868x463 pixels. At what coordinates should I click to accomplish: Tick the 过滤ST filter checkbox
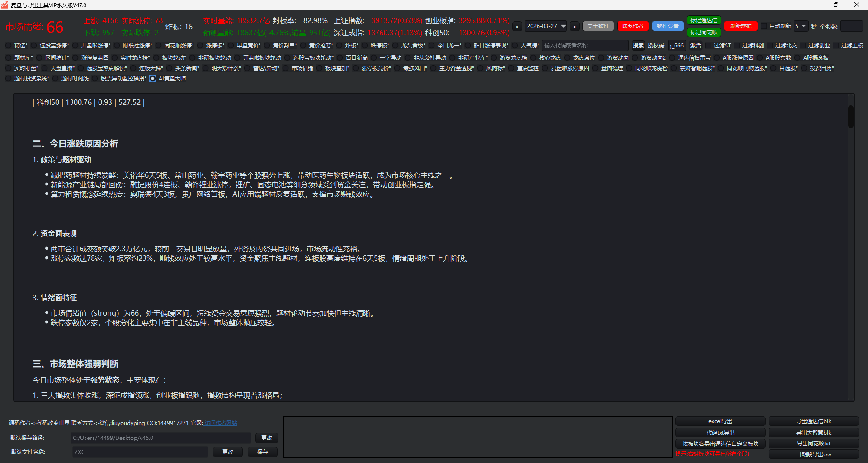pyautogui.click(x=708, y=46)
